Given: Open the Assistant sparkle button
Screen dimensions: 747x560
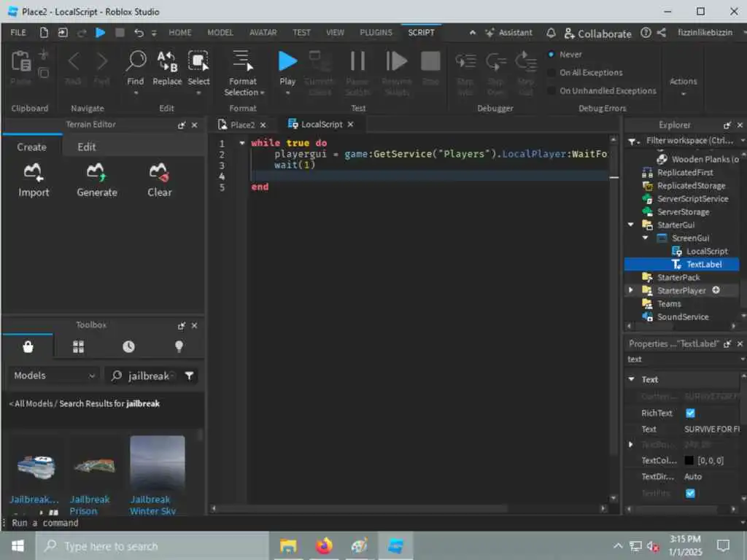Looking at the screenshot, I should pos(508,33).
